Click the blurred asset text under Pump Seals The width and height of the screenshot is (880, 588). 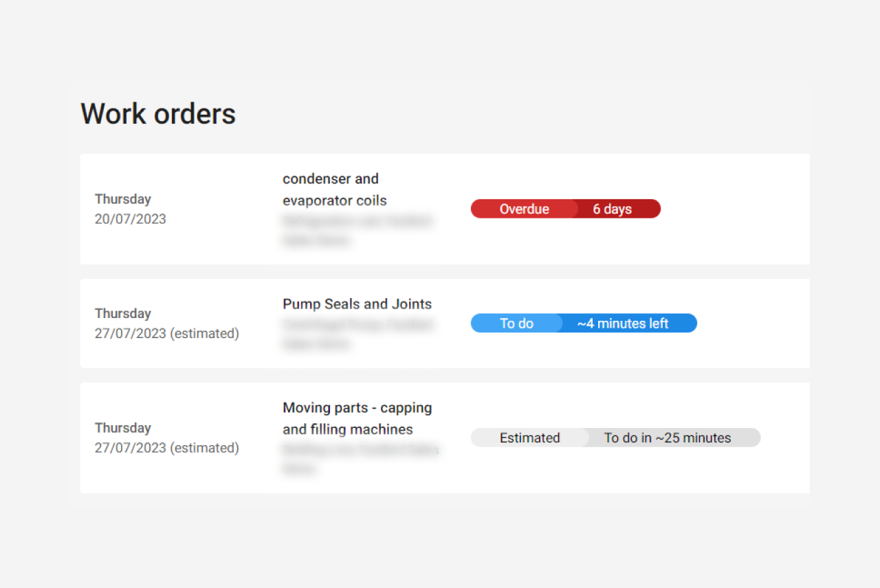[357, 335]
